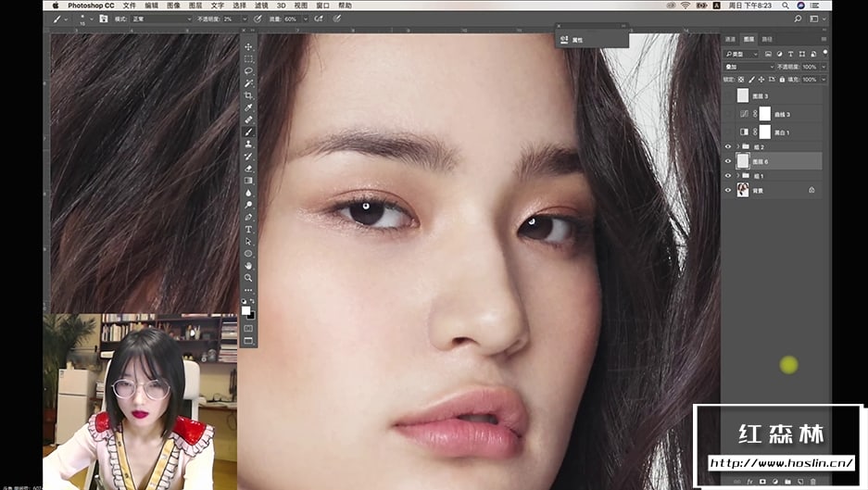Open the 编辑 (Edit) menu
The image size is (868, 490).
click(x=151, y=6)
